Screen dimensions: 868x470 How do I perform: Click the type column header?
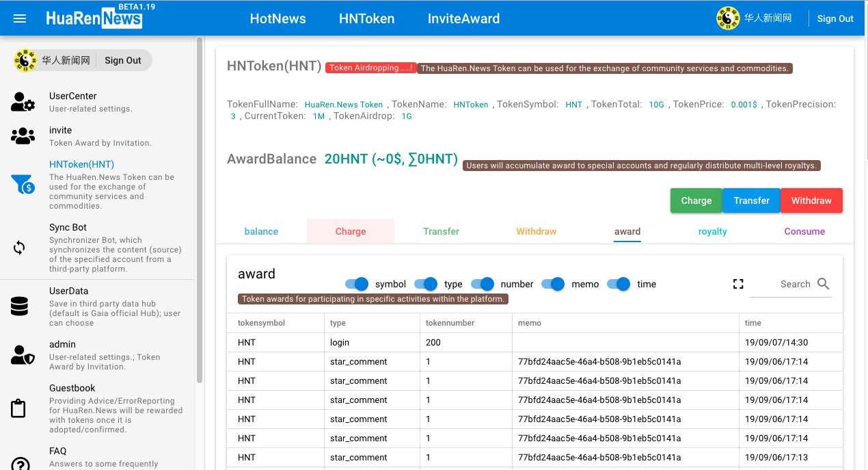pos(372,323)
